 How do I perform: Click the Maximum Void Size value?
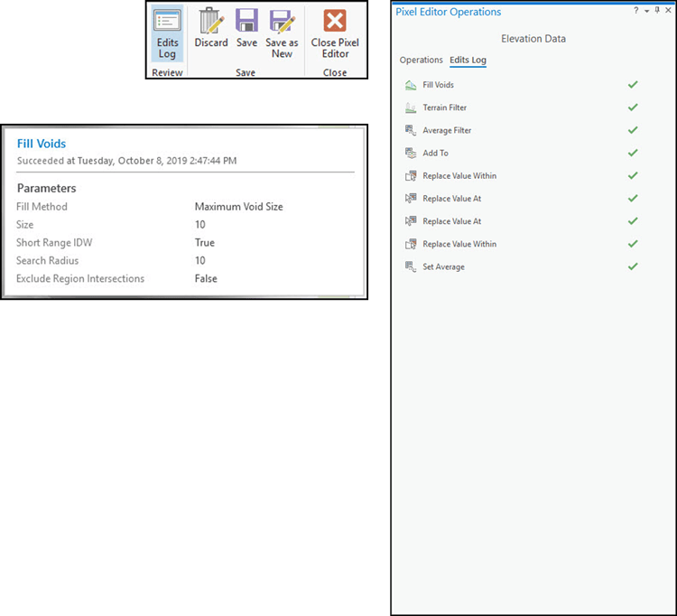[239, 207]
